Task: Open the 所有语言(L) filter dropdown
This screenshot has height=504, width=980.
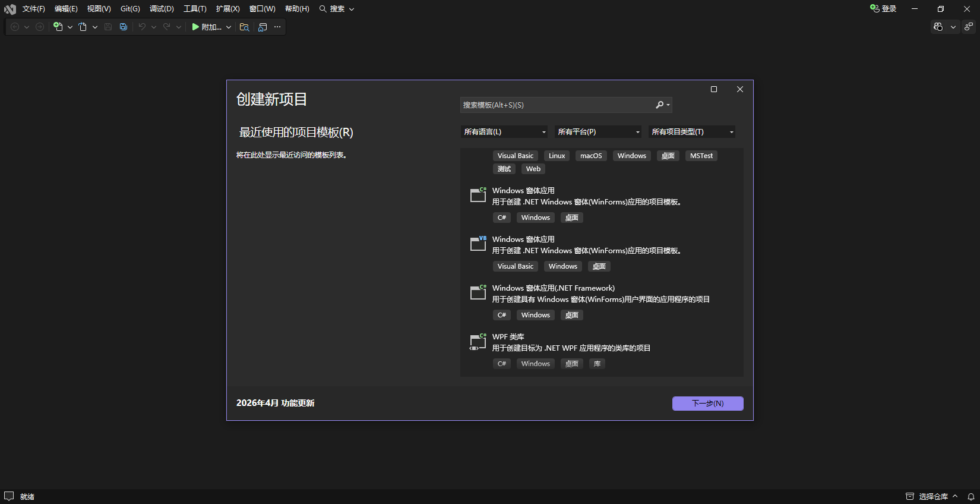Action: click(504, 132)
